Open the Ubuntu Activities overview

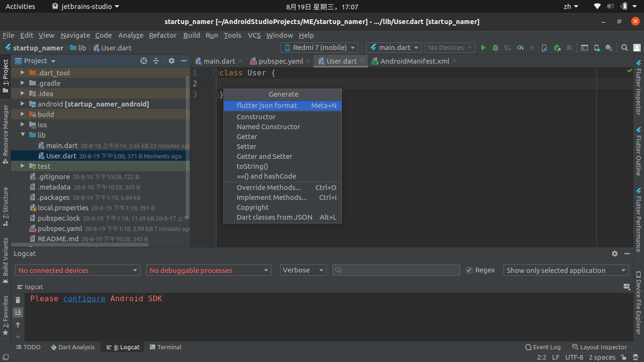[x=20, y=7]
